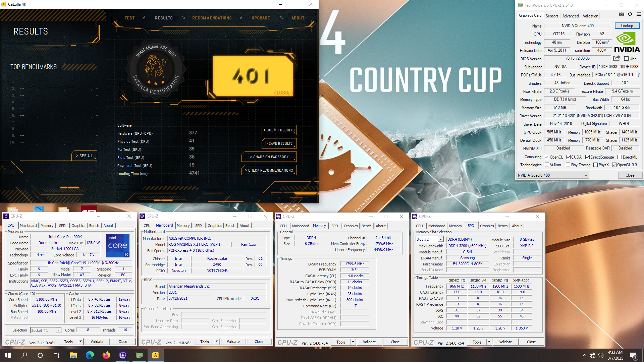
Task: Toggle the Ray Tracing checkbox
Action: (568, 165)
